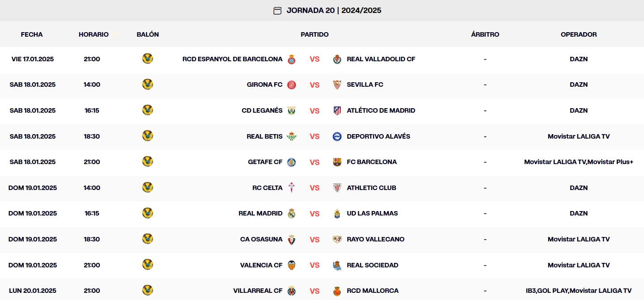Screen dimensions: 644x300
Task: Select the Real Valladolid CF club badge
Action: (x=337, y=59)
